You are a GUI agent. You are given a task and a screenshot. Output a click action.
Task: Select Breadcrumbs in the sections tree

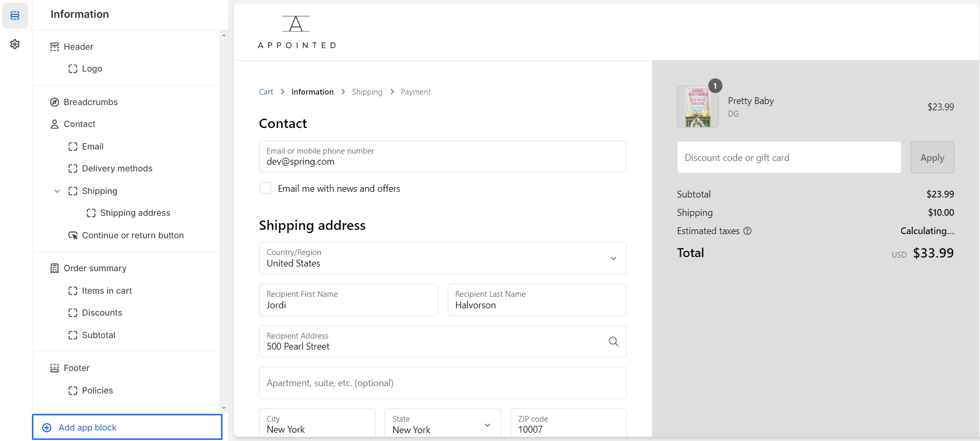[90, 102]
